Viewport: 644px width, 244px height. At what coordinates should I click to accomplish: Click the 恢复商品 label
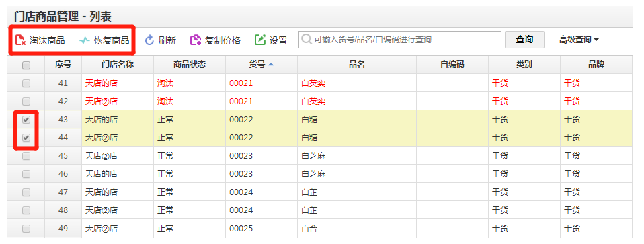click(112, 40)
